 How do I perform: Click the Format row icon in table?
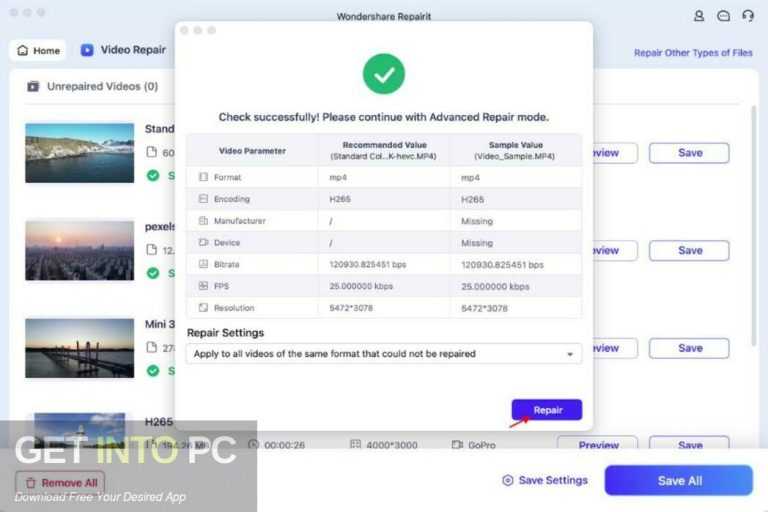click(x=204, y=177)
